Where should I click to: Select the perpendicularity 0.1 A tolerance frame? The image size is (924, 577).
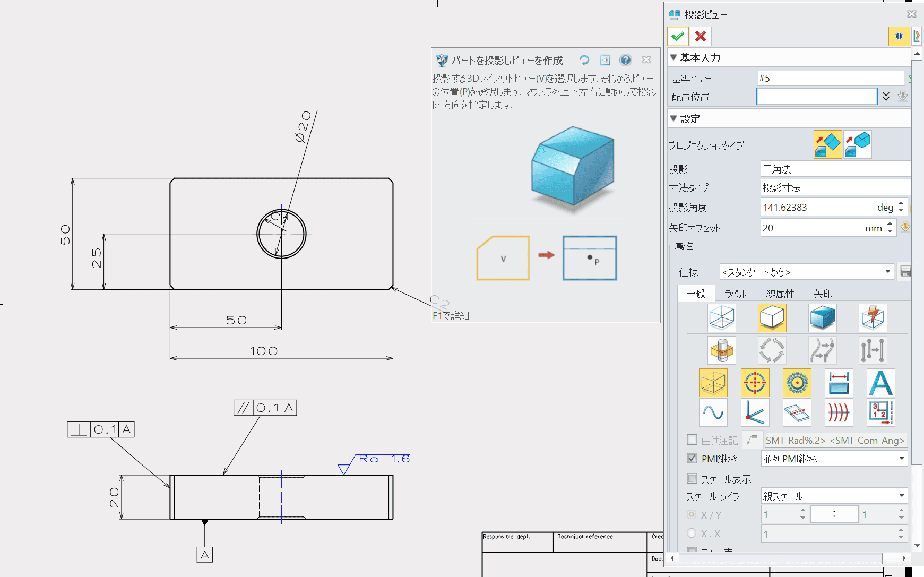(x=101, y=429)
